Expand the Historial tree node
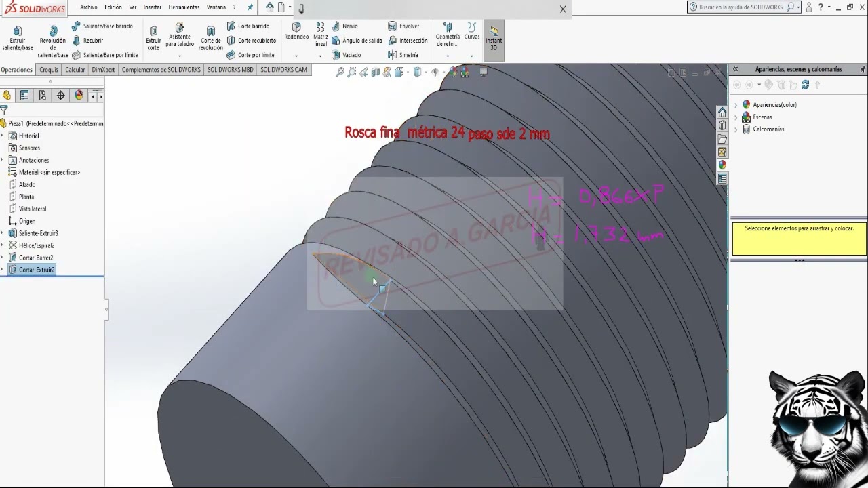This screenshot has width=868, height=488. (2, 136)
